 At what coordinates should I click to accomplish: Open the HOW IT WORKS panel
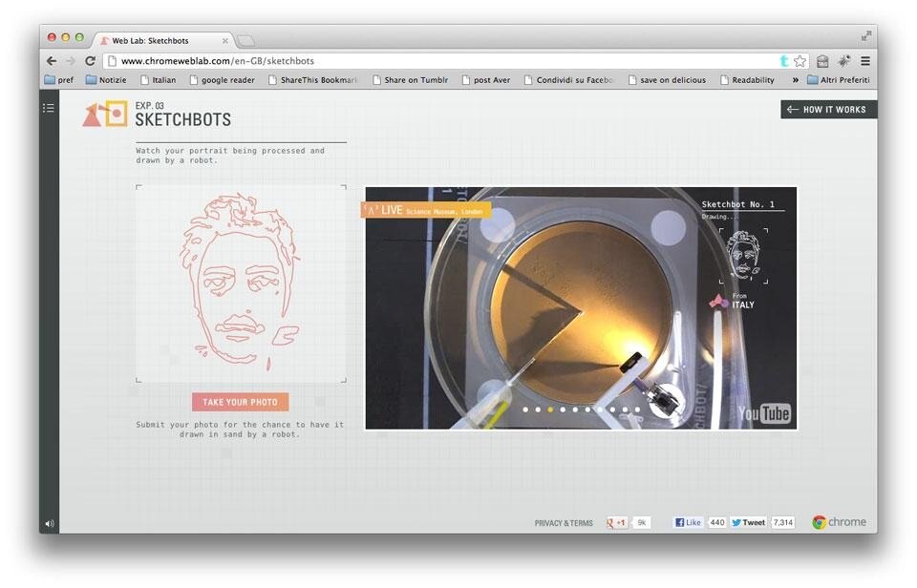827,110
